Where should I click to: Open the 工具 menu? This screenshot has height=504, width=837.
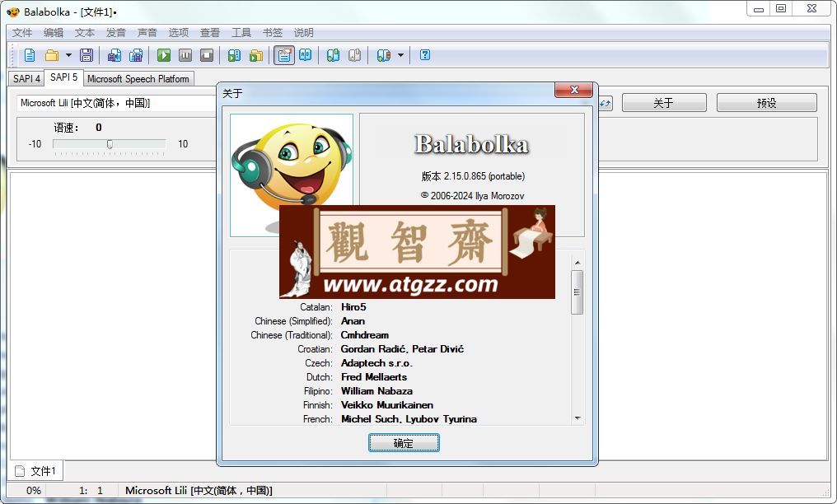click(x=241, y=33)
